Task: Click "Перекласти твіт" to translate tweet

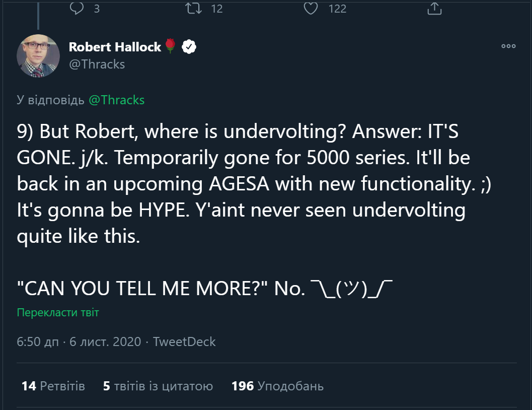Action: [58, 313]
